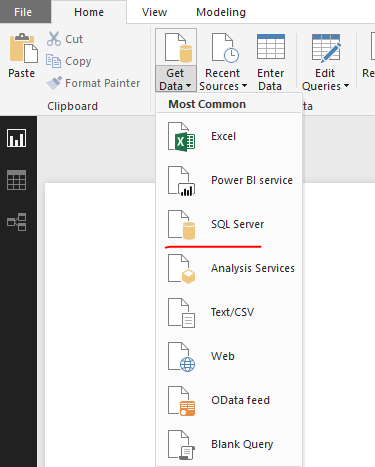Click the Recent Sources clock icon
Viewport: 375px width, 467px height.
(225, 48)
